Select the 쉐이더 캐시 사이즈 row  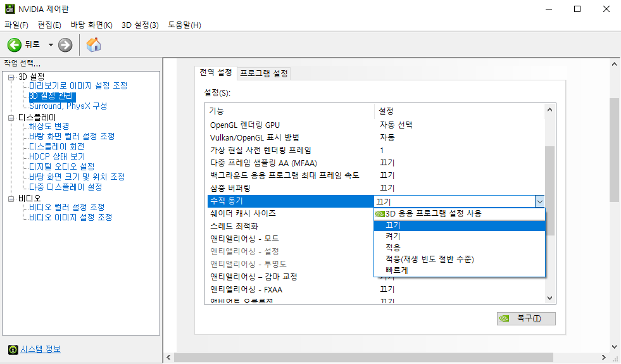point(291,213)
